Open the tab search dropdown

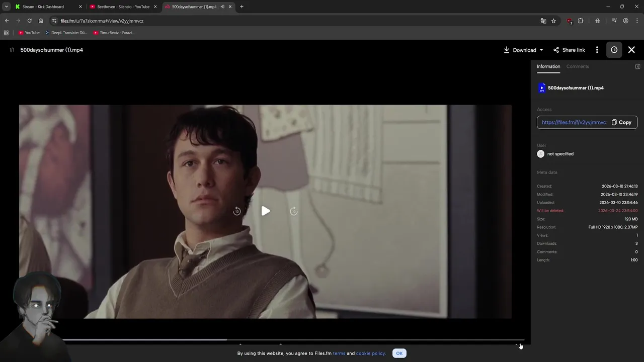click(6, 7)
